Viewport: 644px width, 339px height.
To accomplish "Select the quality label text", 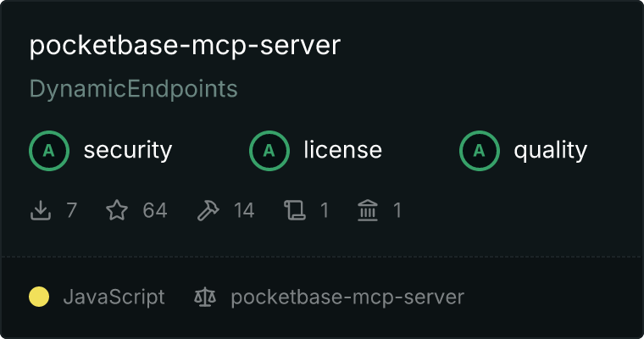I will 551,151.
